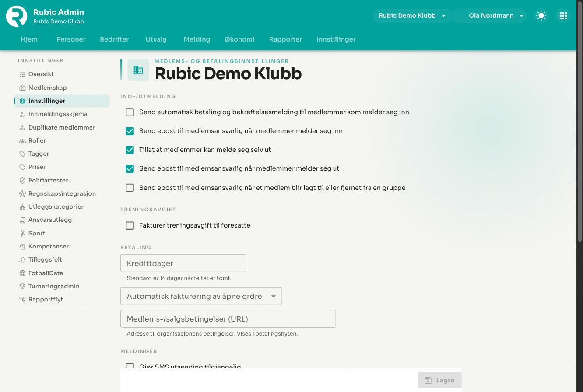Click the Regnskapsintegrasjon hub icon

pos(22,194)
